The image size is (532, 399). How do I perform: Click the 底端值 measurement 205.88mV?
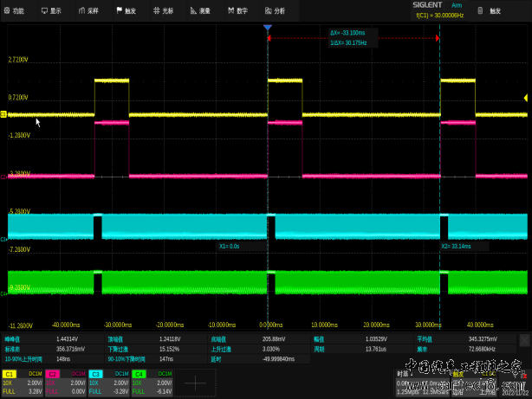point(259,339)
